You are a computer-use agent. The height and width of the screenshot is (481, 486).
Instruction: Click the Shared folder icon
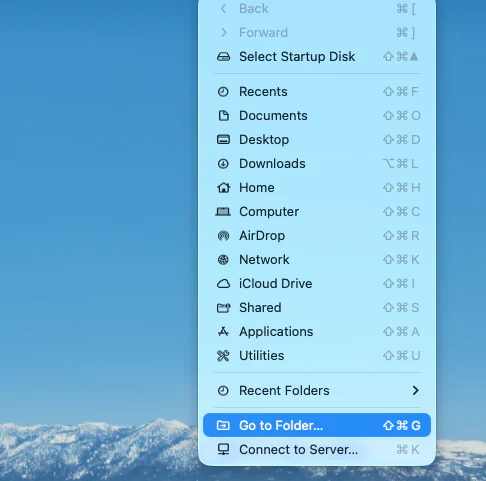(x=223, y=308)
